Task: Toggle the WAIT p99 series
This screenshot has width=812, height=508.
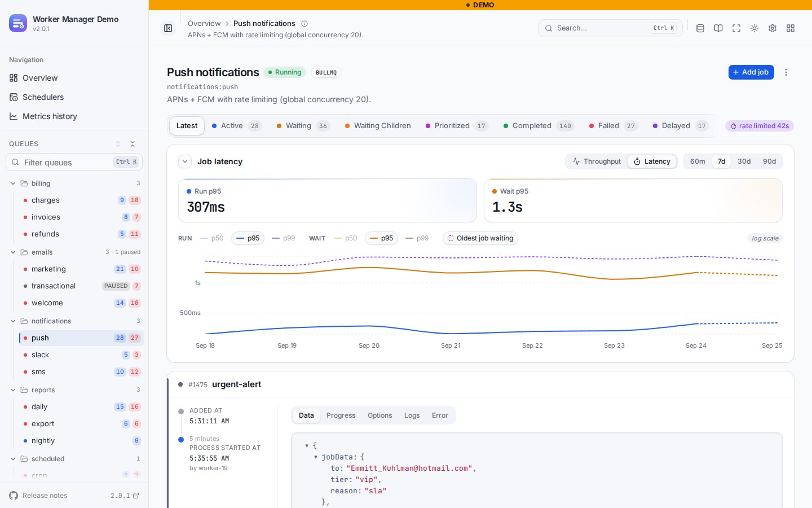Action: tap(417, 238)
